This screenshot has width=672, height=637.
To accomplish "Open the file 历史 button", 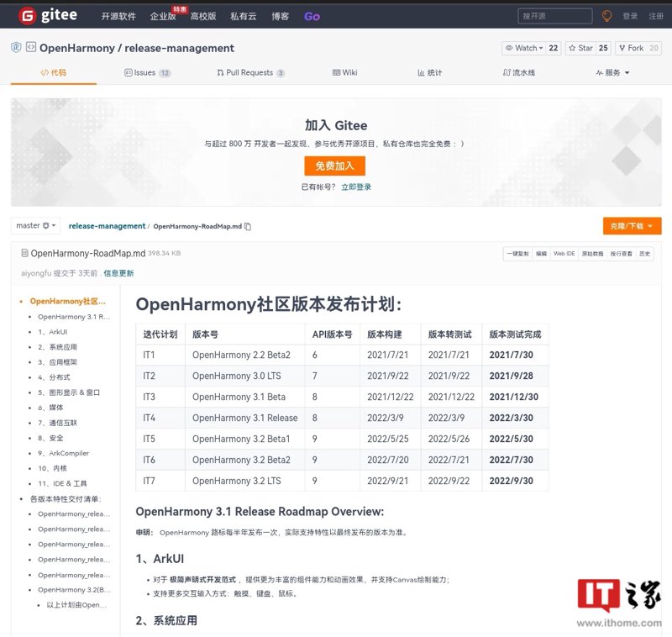I will point(644,254).
